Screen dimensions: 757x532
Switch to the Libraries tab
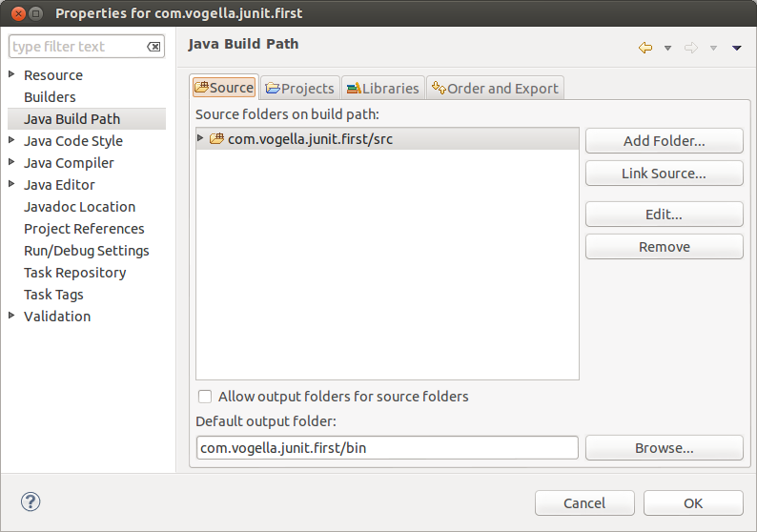pos(381,88)
